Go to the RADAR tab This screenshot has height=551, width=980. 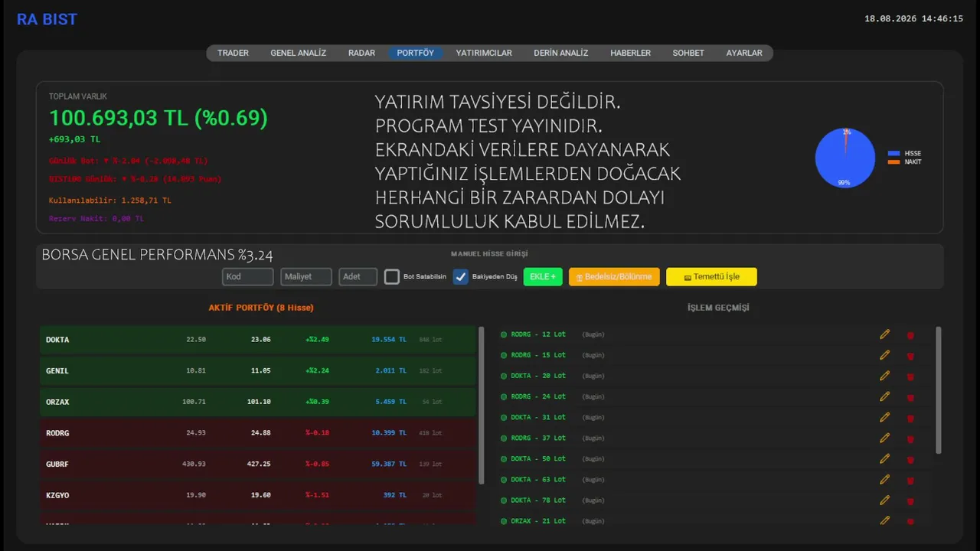coord(361,53)
